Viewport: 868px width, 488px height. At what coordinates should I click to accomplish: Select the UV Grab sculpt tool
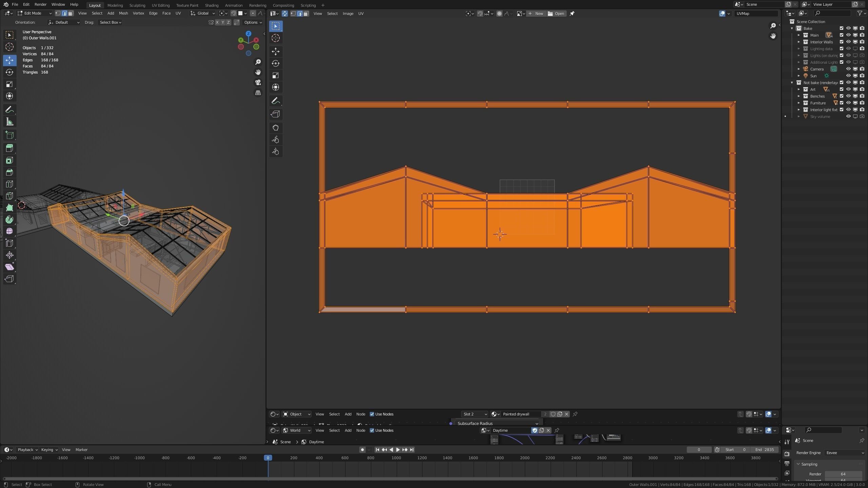coord(276,128)
